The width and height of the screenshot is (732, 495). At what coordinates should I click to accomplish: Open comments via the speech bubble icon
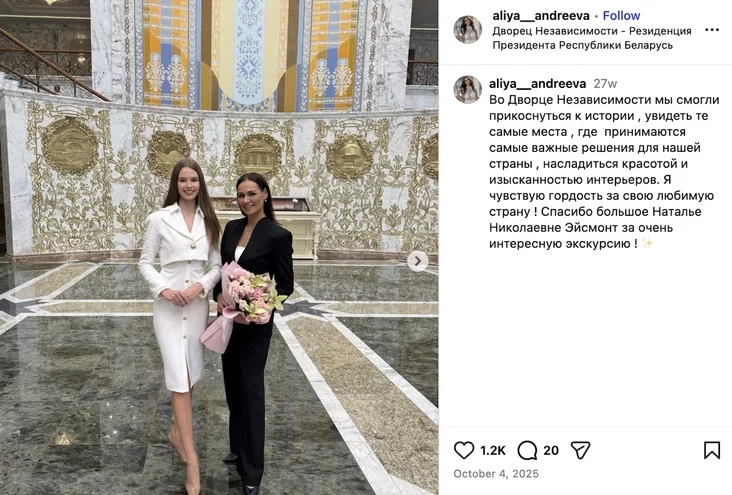[x=527, y=451]
